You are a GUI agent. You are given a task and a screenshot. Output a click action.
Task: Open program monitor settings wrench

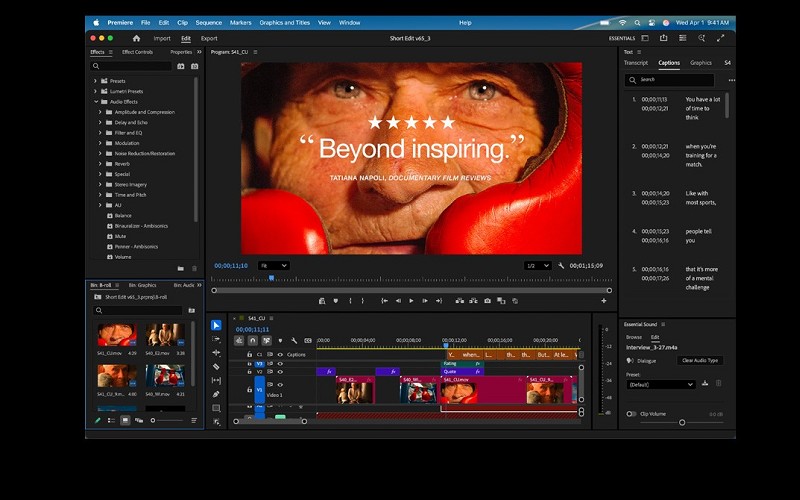click(561, 266)
